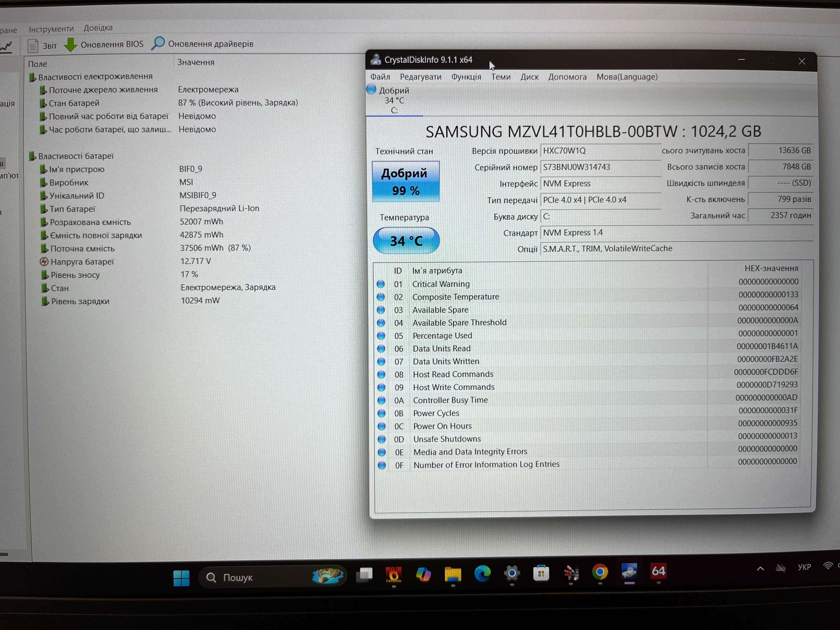The width and height of the screenshot is (840, 630).
Task: Click the Оновлення драйверів toolbar label
Action: pos(211,44)
